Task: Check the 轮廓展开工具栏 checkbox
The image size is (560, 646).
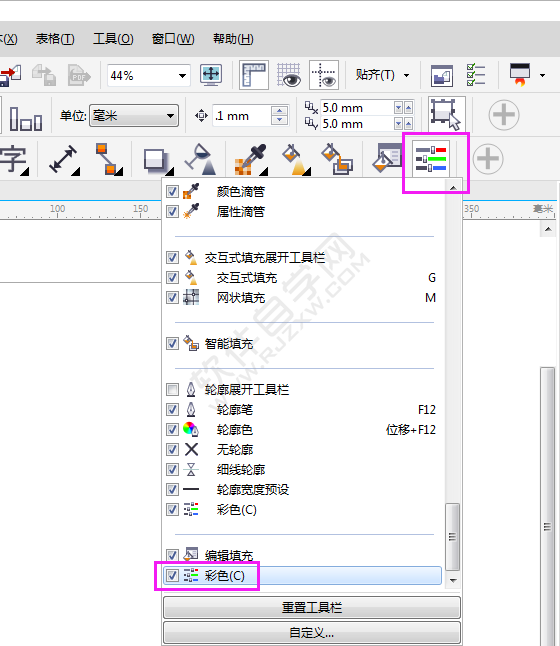Action: [172, 389]
